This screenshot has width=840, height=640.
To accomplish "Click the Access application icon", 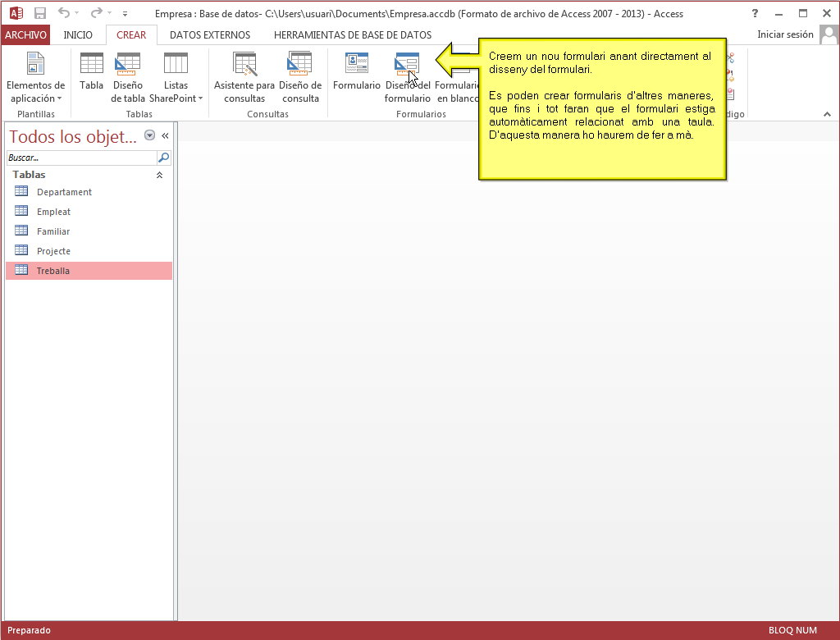I will click(16, 13).
